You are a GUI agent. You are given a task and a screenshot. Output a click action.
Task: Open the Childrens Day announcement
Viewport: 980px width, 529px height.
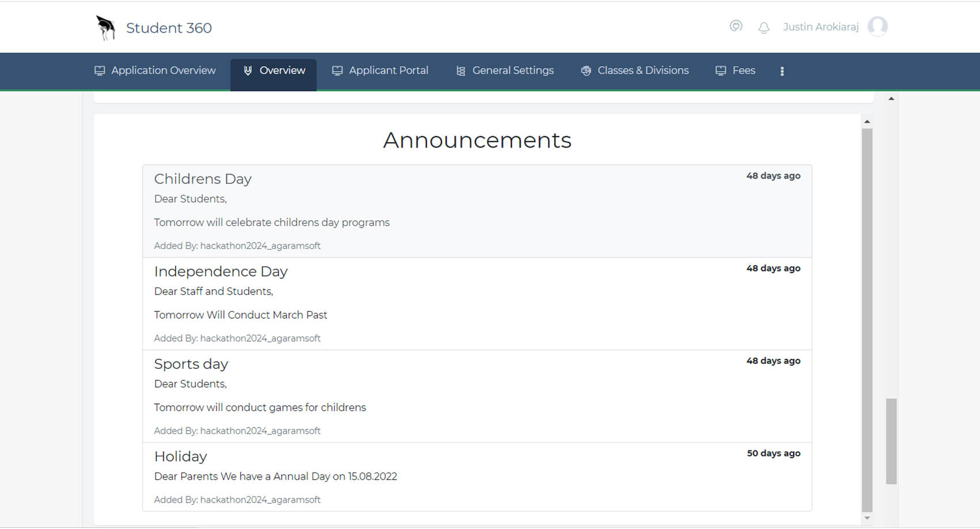coord(477,210)
